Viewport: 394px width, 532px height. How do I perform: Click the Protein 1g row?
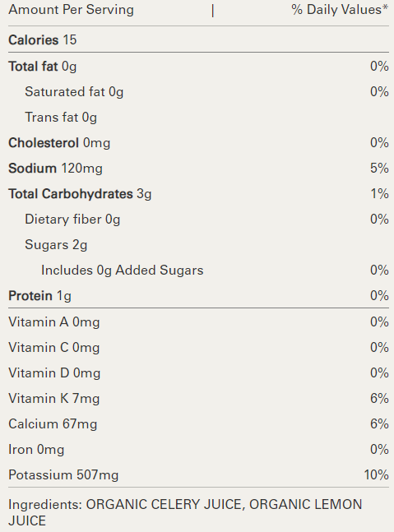click(198, 296)
